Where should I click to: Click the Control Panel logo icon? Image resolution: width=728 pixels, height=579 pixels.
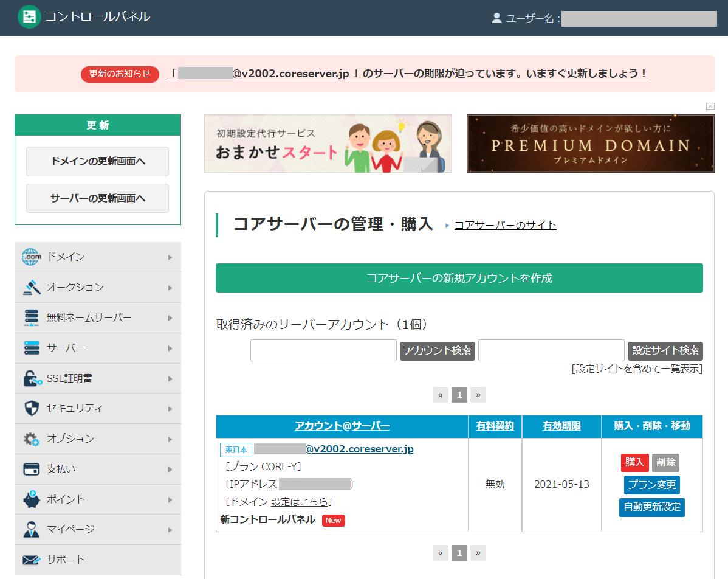[x=29, y=16]
